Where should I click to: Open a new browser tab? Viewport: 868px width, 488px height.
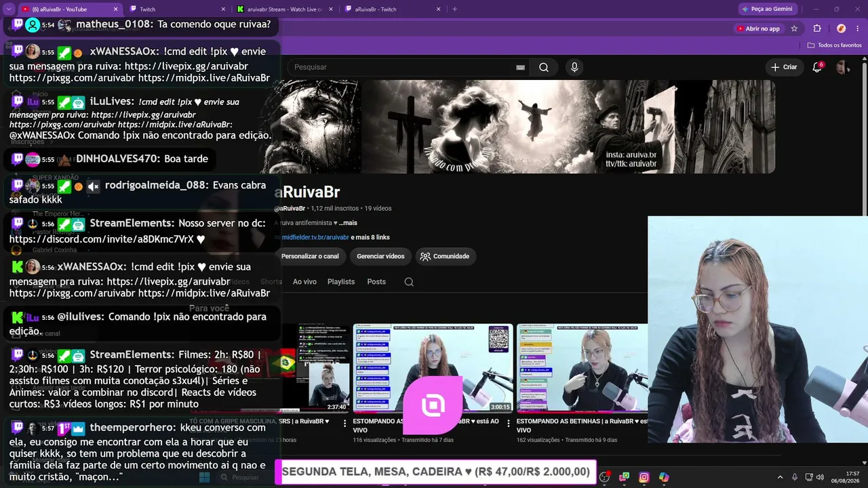pyautogui.click(x=454, y=9)
